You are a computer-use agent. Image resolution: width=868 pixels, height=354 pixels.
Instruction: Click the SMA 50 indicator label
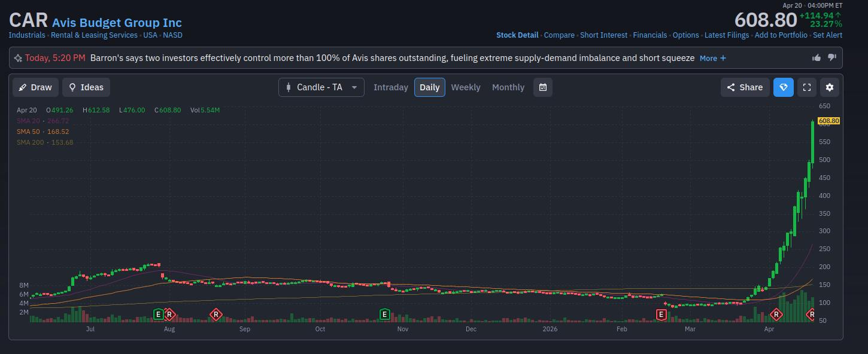click(x=43, y=132)
